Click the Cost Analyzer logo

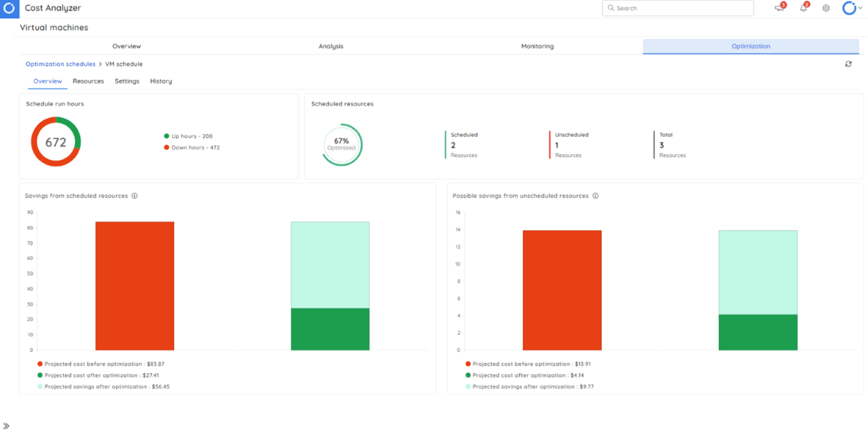click(9, 8)
